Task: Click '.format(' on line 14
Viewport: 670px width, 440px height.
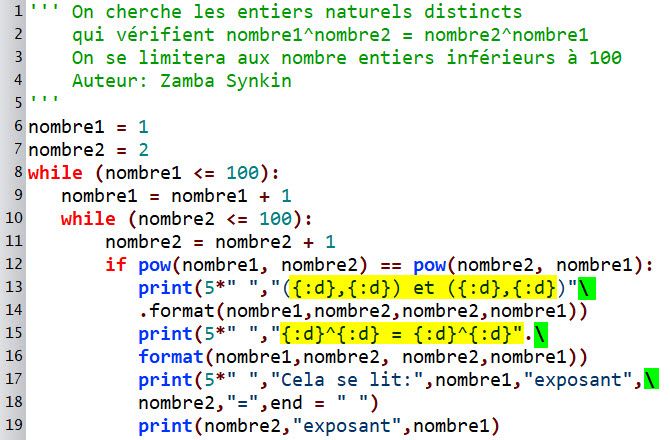Action: pos(182,311)
